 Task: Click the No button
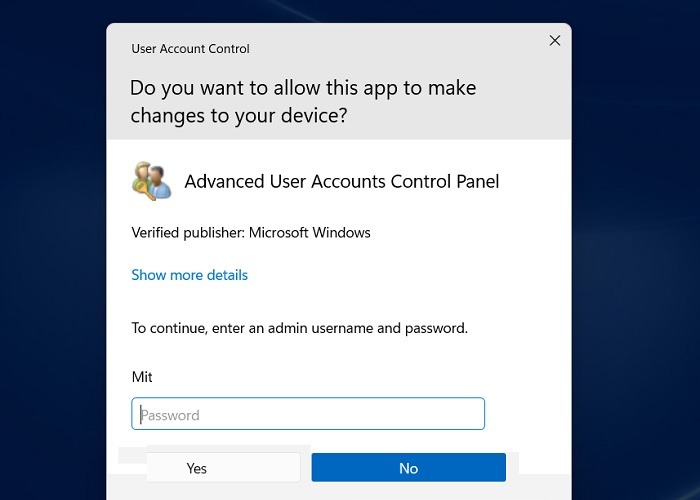(408, 467)
